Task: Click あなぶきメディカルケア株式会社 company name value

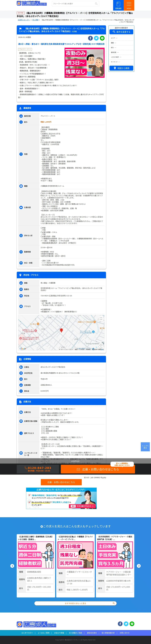Action: (x=53, y=367)
